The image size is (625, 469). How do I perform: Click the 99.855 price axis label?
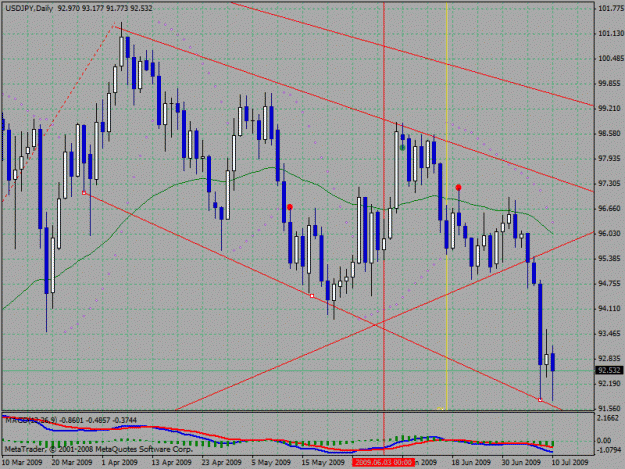pyautogui.click(x=611, y=83)
